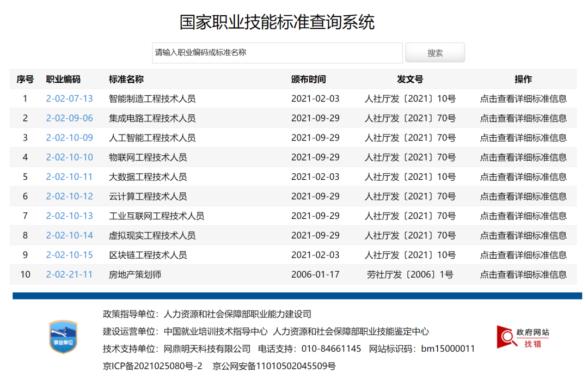Click 人社厅发〔2021〕70号 in row 2
The image size is (588, 372).
tap(410, 118)
